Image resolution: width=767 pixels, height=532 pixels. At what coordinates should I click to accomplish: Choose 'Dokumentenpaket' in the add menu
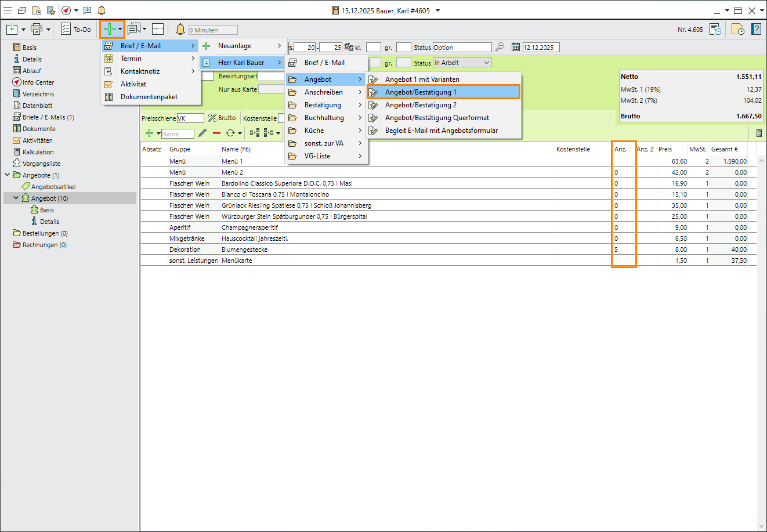tap(149, 97)
